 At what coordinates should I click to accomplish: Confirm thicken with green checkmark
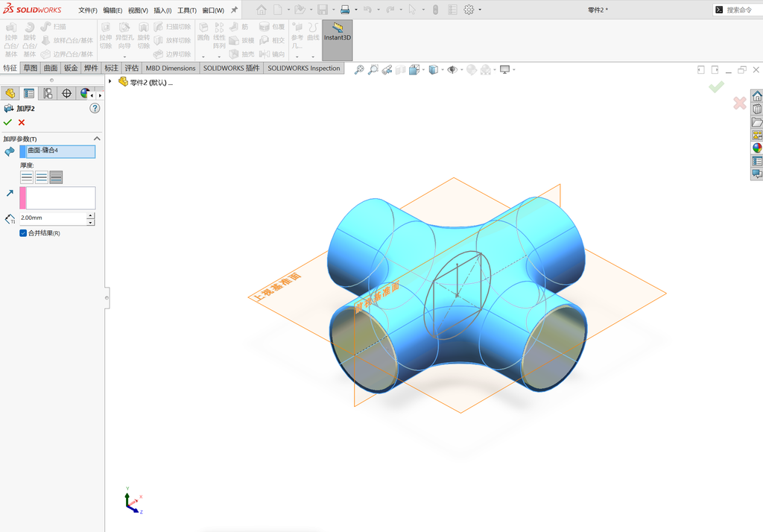pos(7,122)
